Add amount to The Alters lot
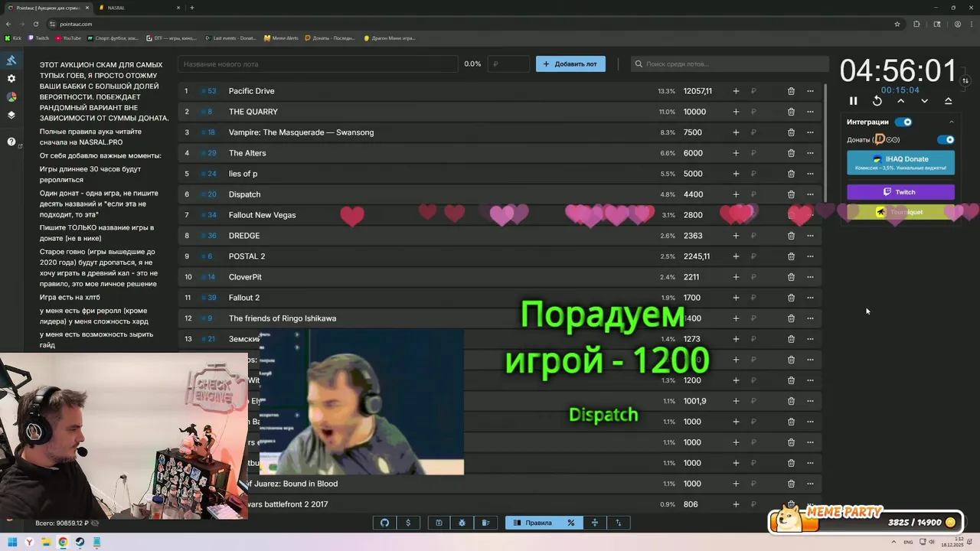The width and height of the screenshot is (980, 551). click(736, 153)
